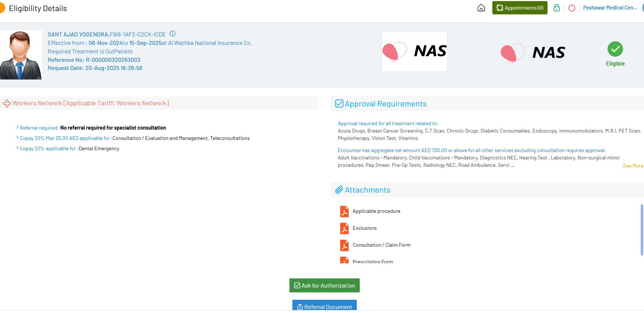Open the Applicable procedure PDF icon
The height and width of the screenshot is (313, 644).
344,211
